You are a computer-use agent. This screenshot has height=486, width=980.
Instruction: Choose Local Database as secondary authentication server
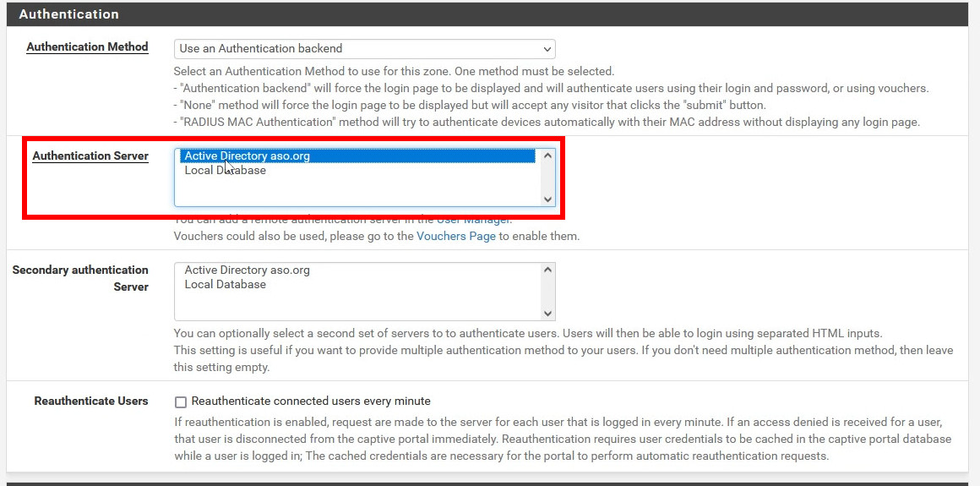pyautogui.click(x=225, y=285)
